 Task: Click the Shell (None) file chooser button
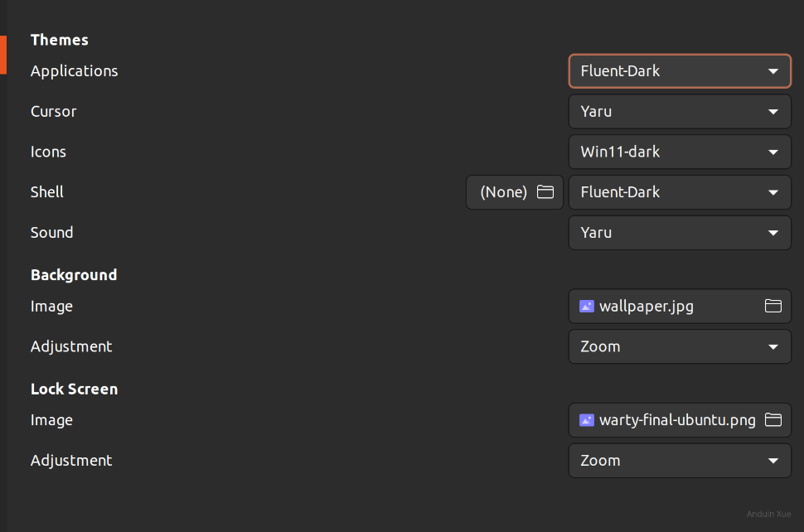pos(514,192)
